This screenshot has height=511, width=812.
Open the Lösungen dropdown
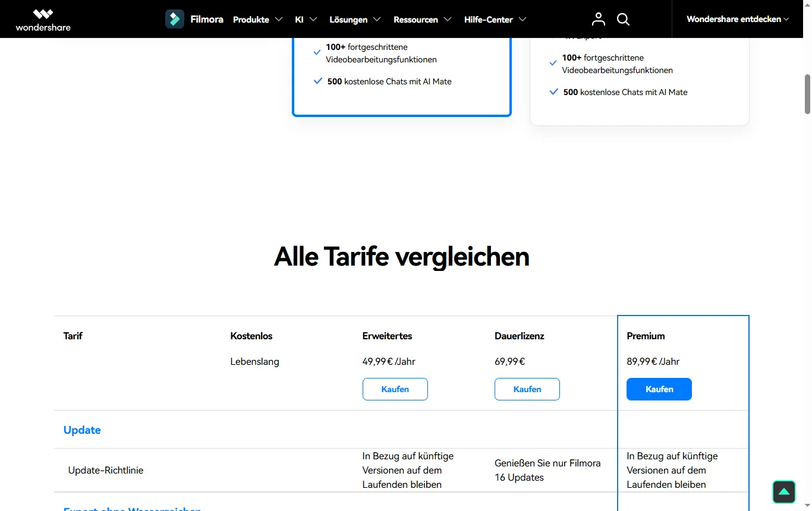click(x=355, y=20)
